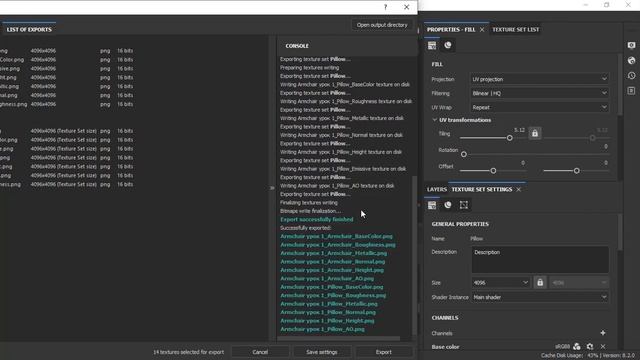Screen dimensions: 640x360
Task: Adjust the first Tiling slider handle
Action: tap(509, 138)
